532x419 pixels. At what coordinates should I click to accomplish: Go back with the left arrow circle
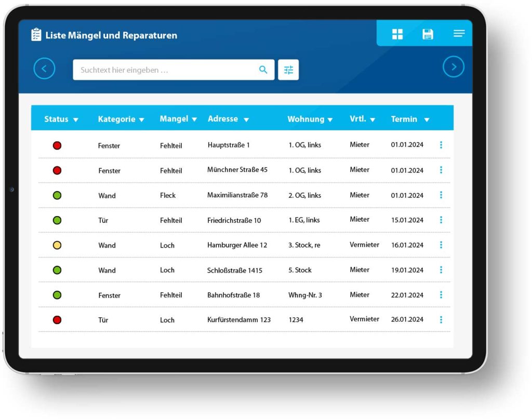tap(44, 69)
